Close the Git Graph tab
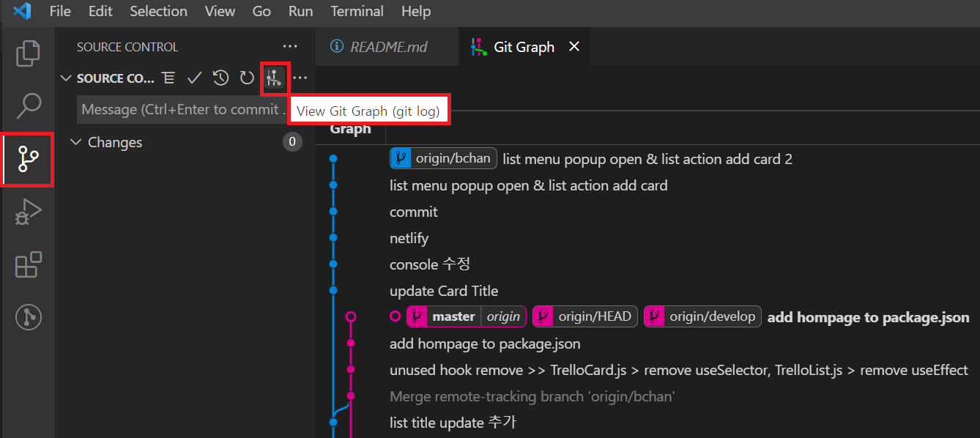Image resolution: width=980 pixels, height=438 pixels. click(x=574, y=47)
